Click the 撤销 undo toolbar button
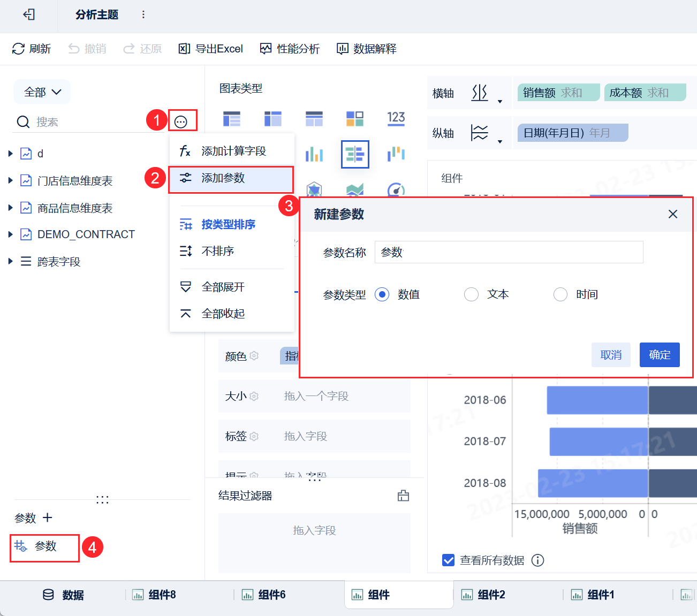This screenshot has height=616, width=697. pos(87,49)
